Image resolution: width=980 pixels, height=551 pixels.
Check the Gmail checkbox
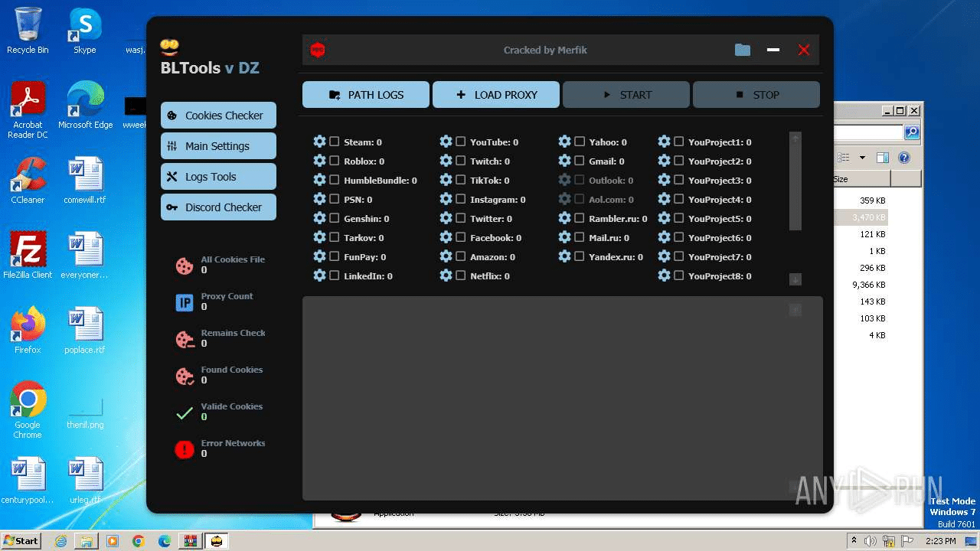(x=580, y=161)
